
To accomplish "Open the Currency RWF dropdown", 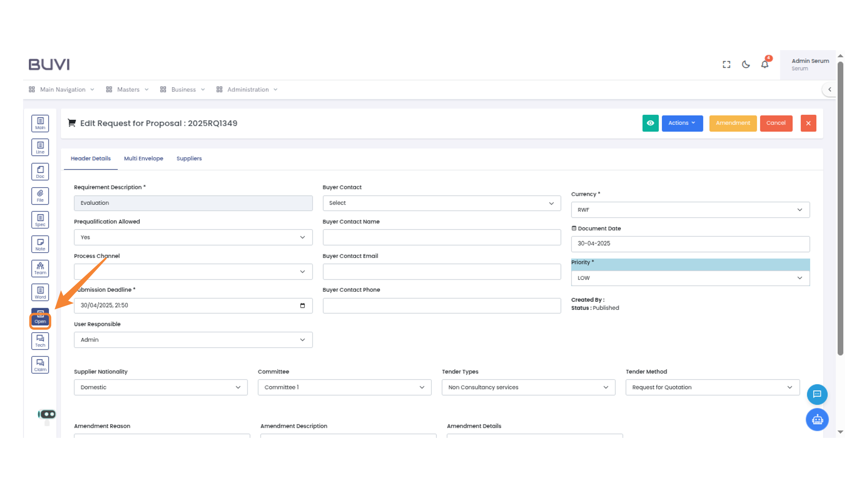I will 690,210.
